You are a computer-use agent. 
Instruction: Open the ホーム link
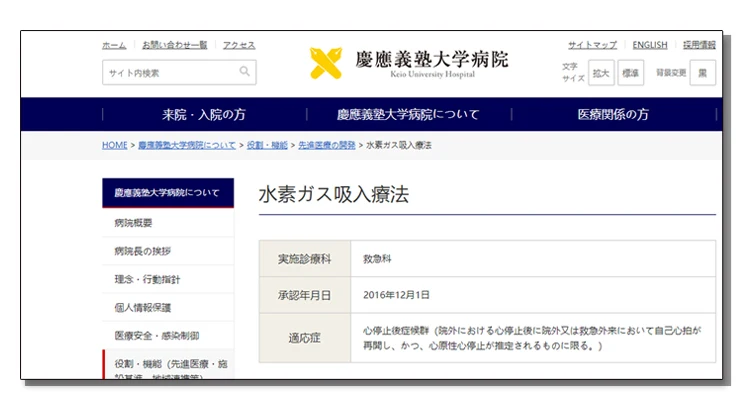(x=114, y=45)
